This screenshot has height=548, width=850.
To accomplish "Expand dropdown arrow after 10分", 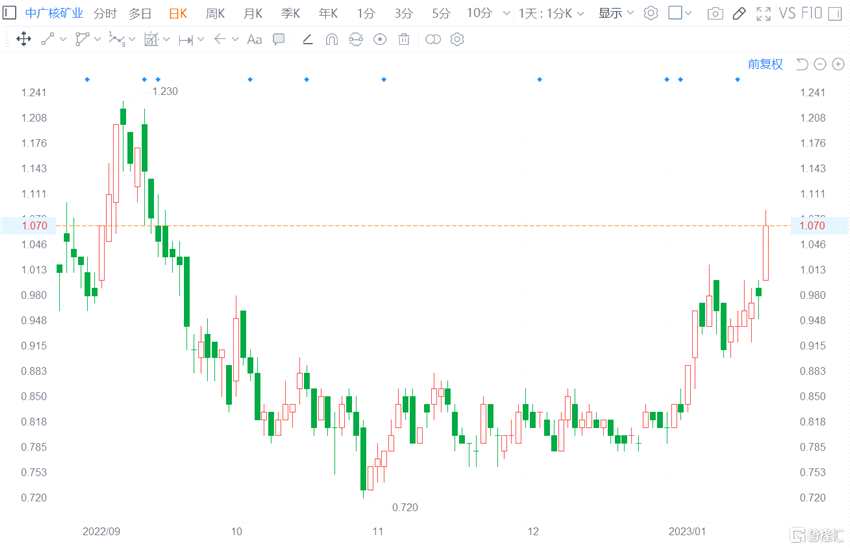I will point(506,13).
